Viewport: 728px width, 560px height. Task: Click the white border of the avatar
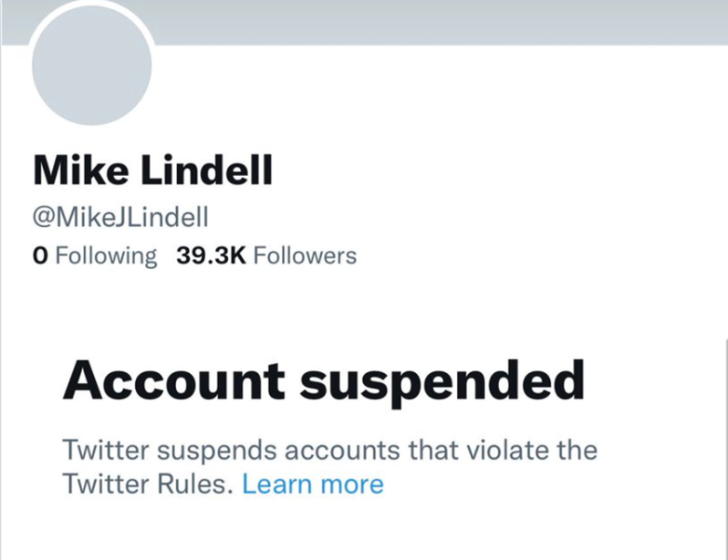(x=91, y=5)
